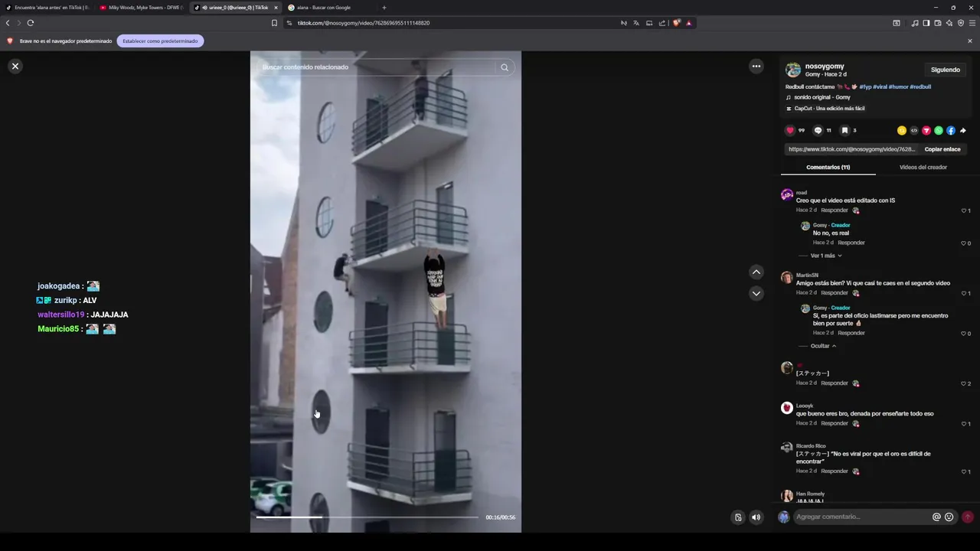Open sonido original - Gomy sound
Viewport: 980px width, 551px height.
822,98
